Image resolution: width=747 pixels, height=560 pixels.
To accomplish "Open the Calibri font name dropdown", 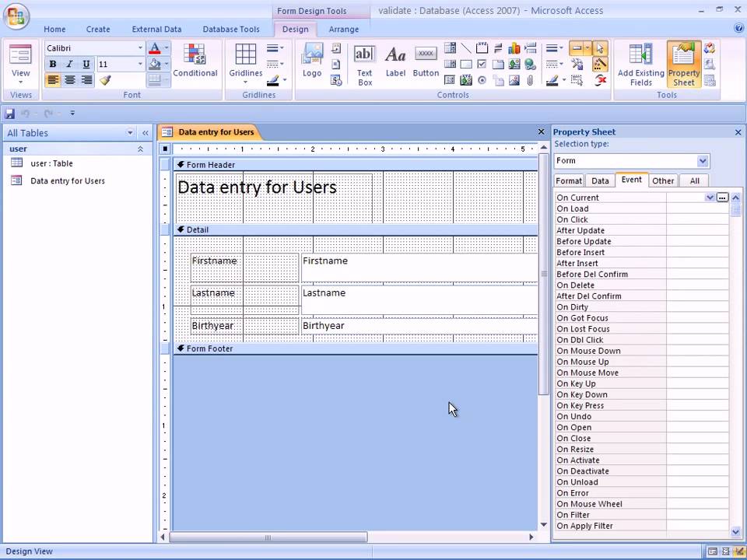I will click(140, 48).
